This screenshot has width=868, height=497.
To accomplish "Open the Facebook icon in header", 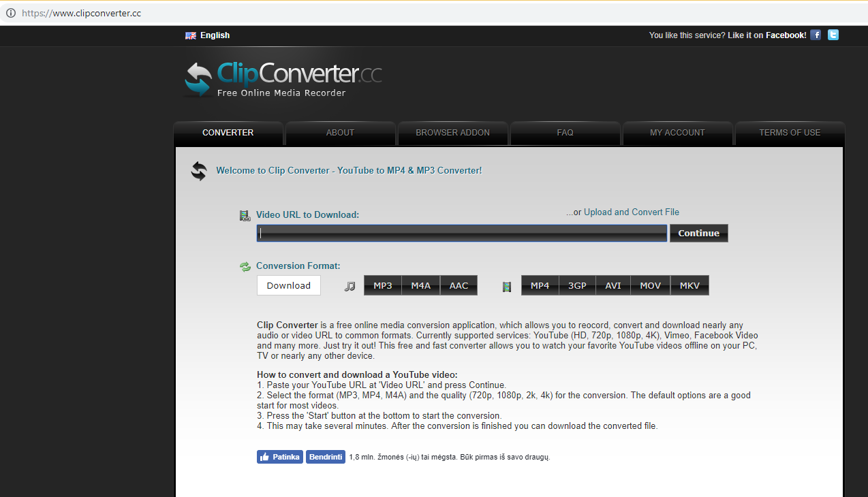I will click(x=816, y=35).
